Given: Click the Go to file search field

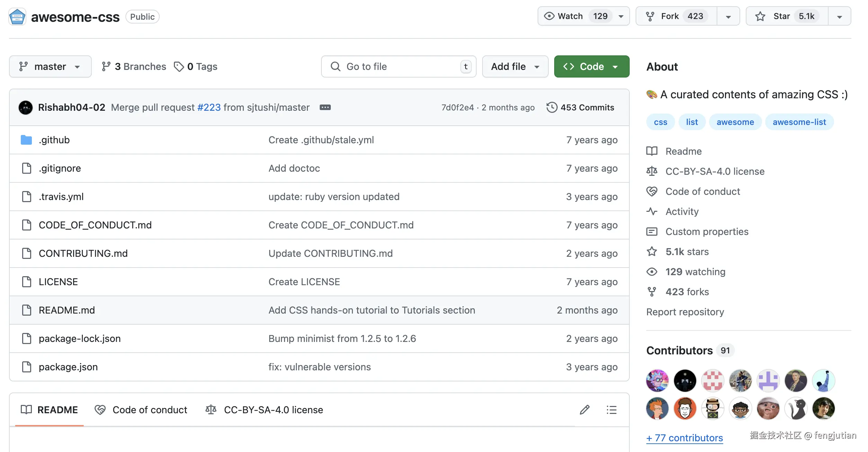Looking at the screenshot, I should pyautogui.click(x=398, y=66).
